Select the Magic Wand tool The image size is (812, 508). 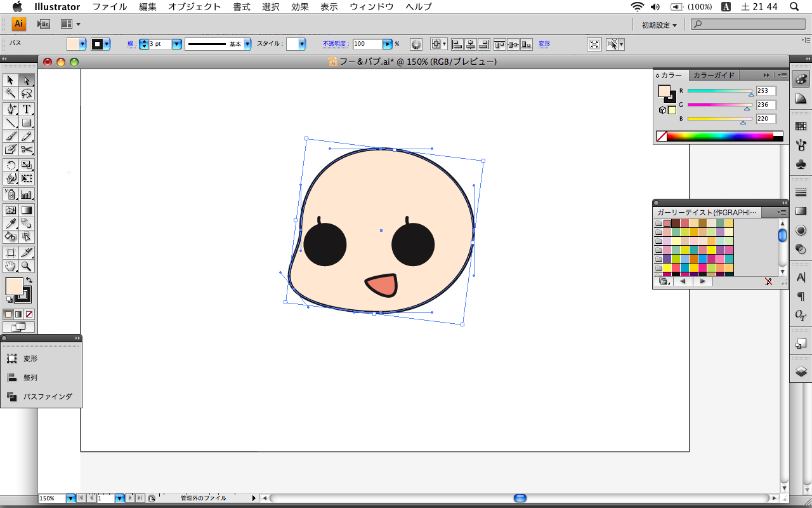(11, 93)
